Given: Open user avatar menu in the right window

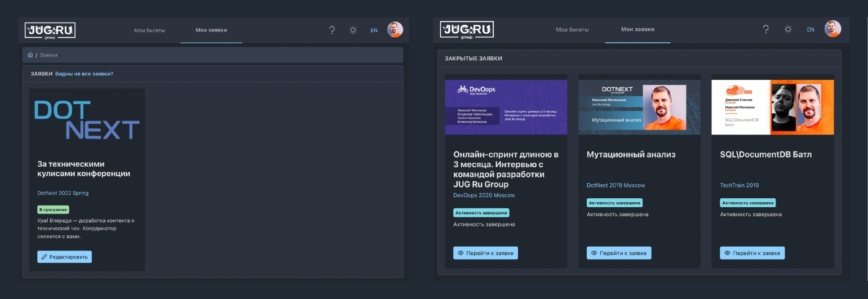Looking at the screenshot, I should point(832,29).
